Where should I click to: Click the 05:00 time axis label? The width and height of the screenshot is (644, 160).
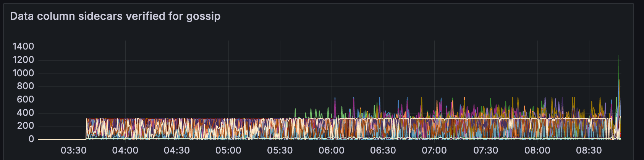228,150
